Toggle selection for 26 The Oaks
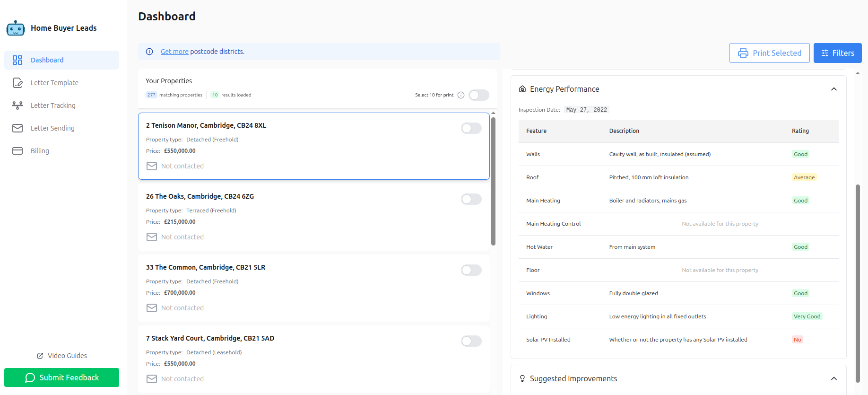868x395 pixels. 471,199
